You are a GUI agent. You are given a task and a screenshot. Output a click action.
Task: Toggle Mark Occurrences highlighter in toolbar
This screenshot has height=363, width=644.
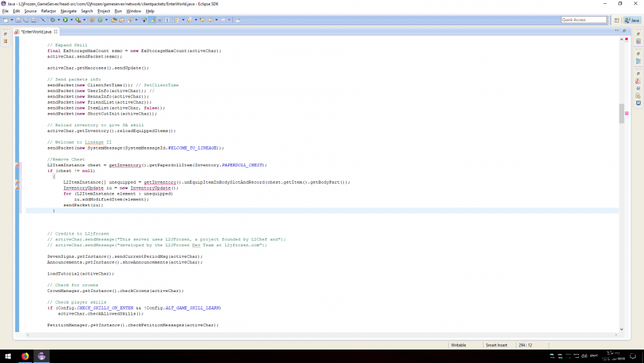tap(153, 20)
